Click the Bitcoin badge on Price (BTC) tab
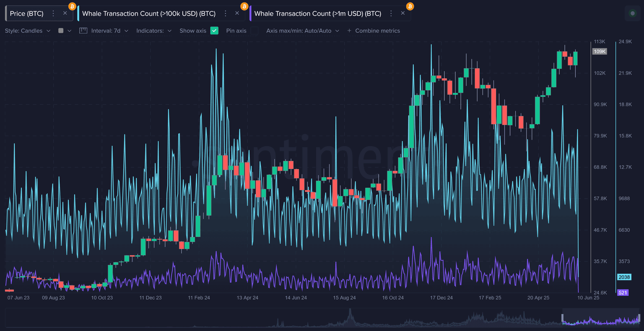 (72, 6)
